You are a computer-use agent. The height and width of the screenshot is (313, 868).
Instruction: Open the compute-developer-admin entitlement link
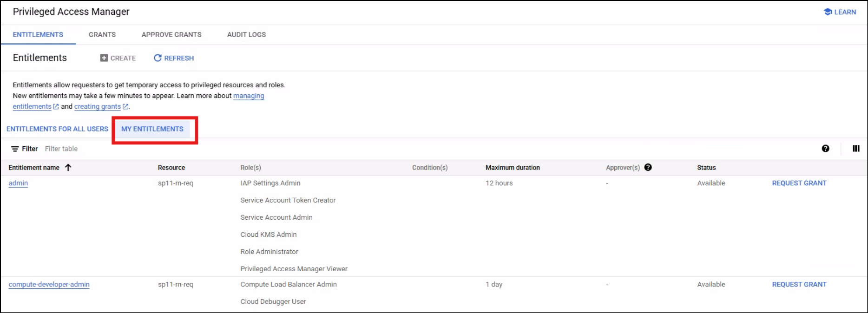[x=49, y=285]
